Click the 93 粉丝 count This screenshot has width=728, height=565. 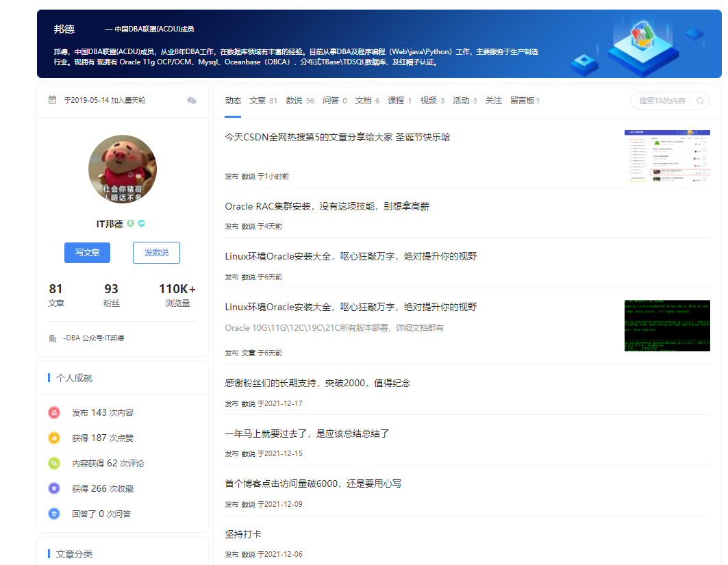tap(111, 295)
